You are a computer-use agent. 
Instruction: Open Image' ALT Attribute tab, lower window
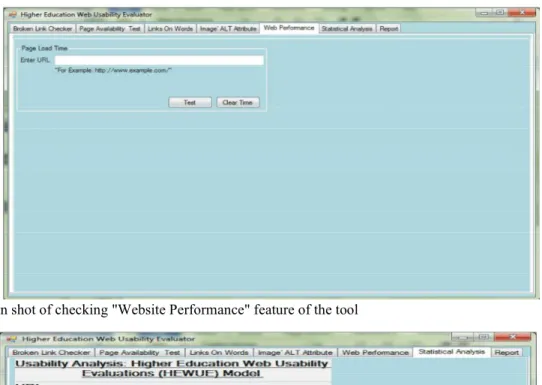coord(295,353)
